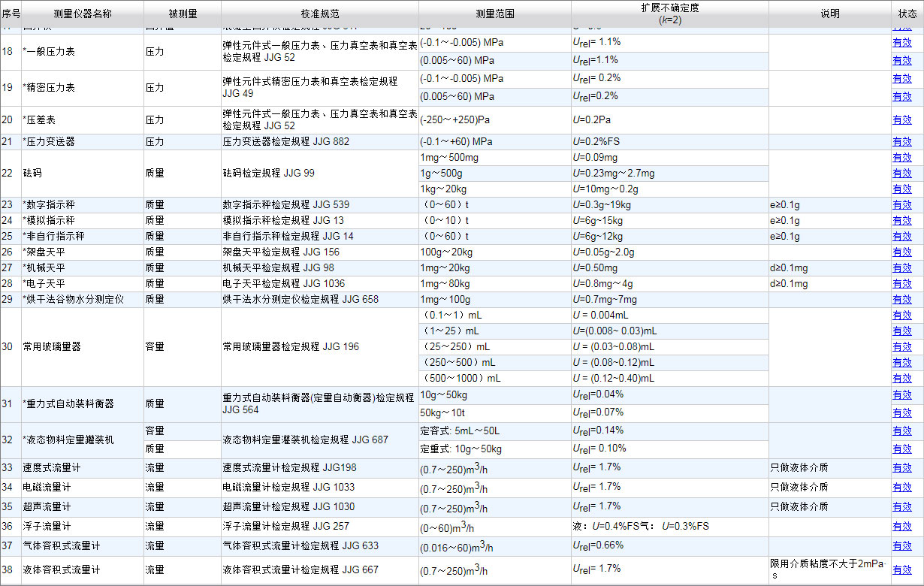The height and width of the screenshot is (586, 924).
Task: Open 有效 link for 砝码 1g~500g range
Action: 902,174
